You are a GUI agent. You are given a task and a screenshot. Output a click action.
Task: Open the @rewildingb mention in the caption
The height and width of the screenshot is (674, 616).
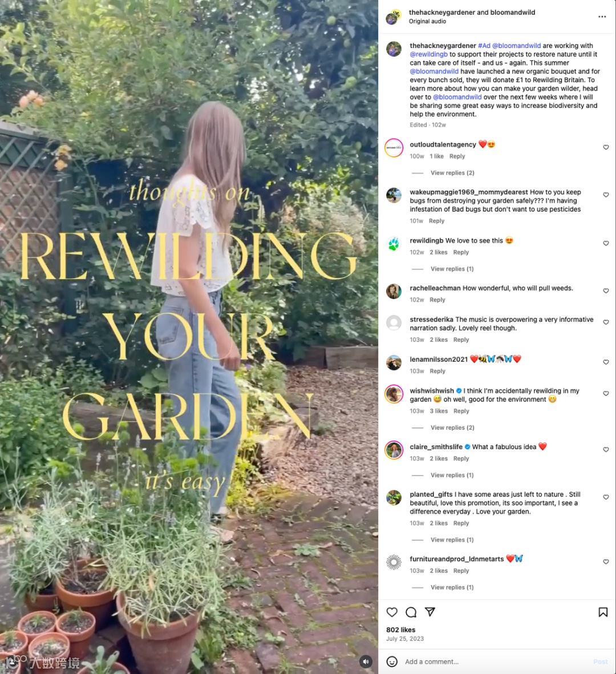[x=429, y=54]
